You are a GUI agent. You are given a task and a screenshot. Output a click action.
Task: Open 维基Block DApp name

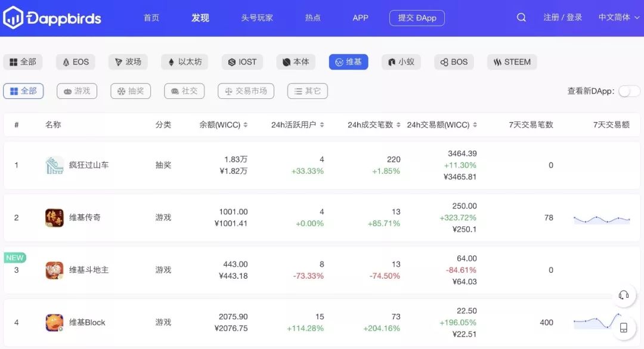(x=87, y=323)
